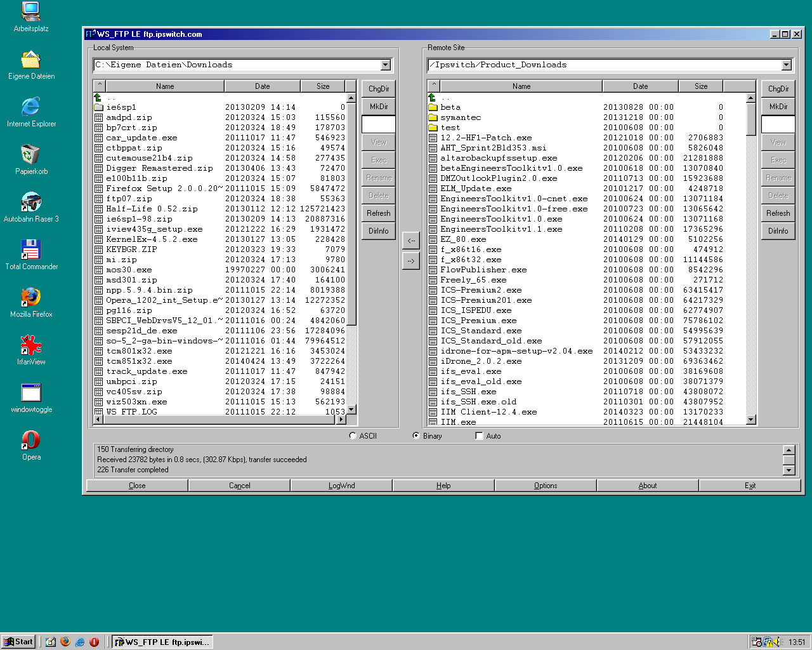The image size is (812, 650).
Task: Click the ie6sp1 folder icon in local list
Action: pyautogui.click(x=98, y=107)
